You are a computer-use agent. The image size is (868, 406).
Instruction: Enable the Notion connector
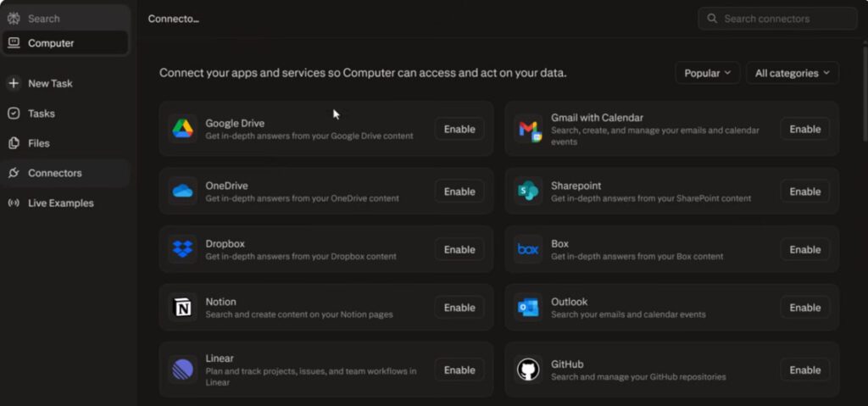point(459,308)
